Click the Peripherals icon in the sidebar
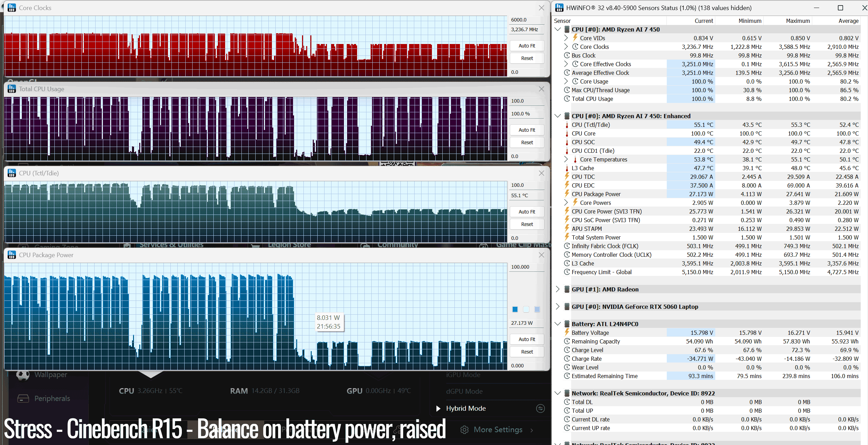The image size is (868, 445). click(23, 399)
